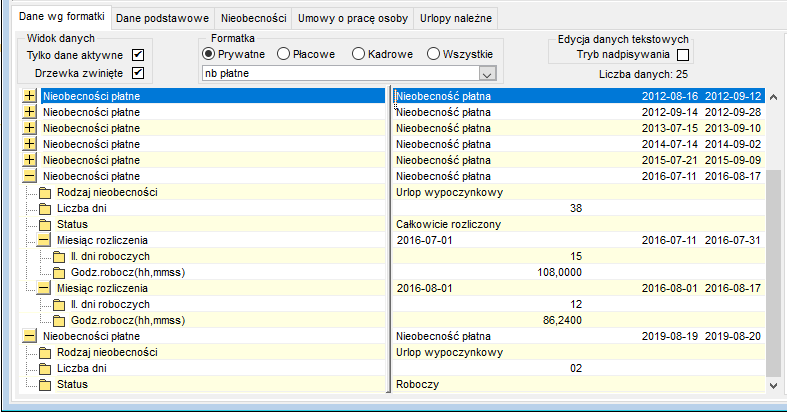The height and width of the screenshot is (413, 787).
Task: Click folder icon of Rodzaj nieobecności under the 2019-08-19 entry
Action: 45,353
